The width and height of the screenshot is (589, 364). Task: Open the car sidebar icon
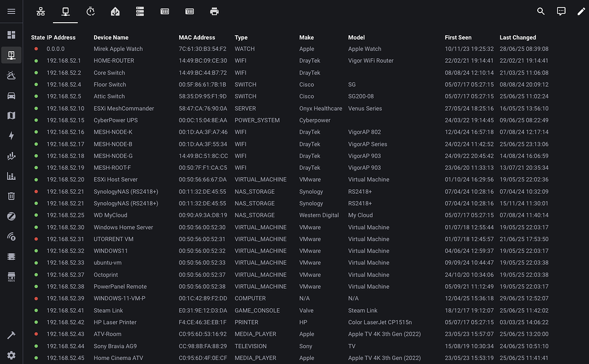pyautogui.click(x=11, y=96)
